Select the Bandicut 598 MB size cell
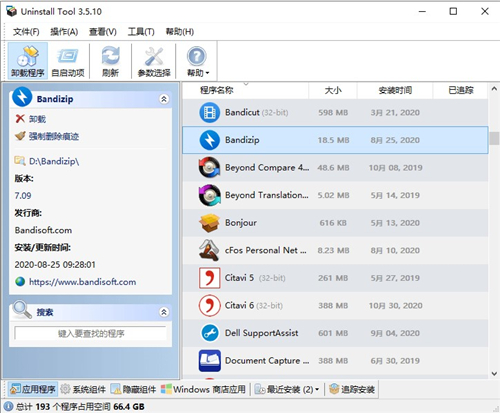The image size is (500, 413). pyautogui.click(x=333, y=113)
